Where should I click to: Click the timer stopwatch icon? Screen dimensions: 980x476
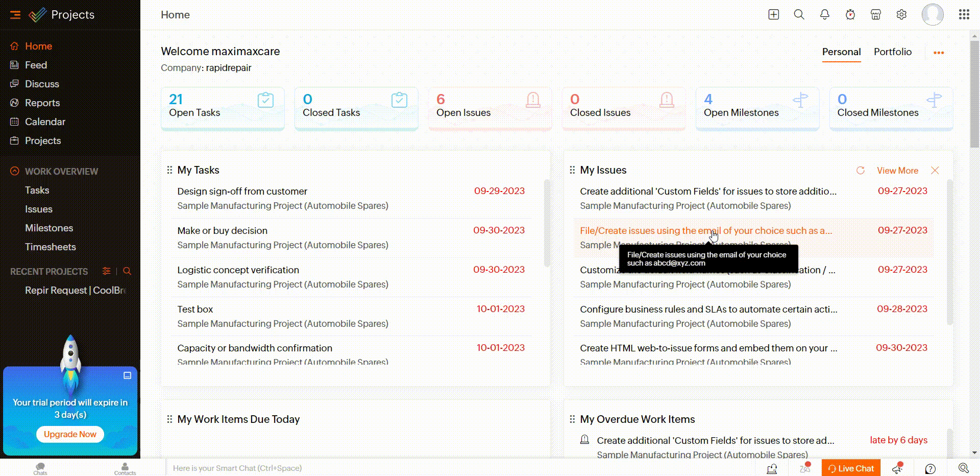pyautogui.click(x=850, y=15)
